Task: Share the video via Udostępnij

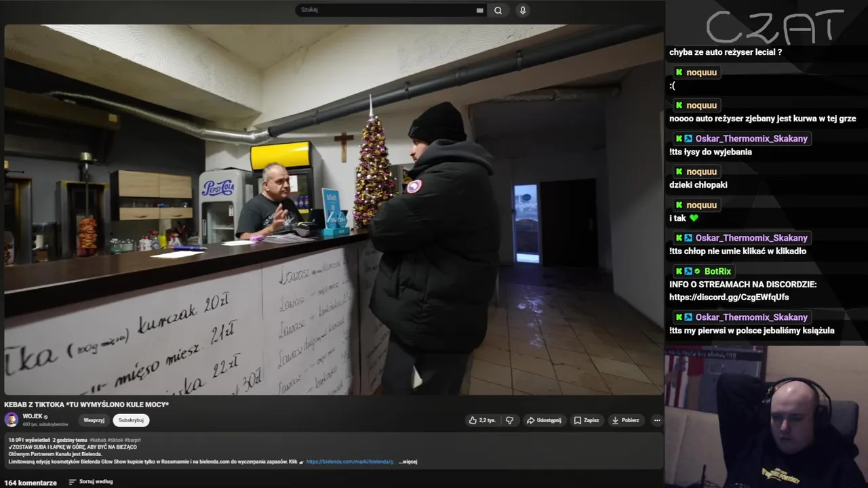Action: pyautogui.click(x=544, y=420)
